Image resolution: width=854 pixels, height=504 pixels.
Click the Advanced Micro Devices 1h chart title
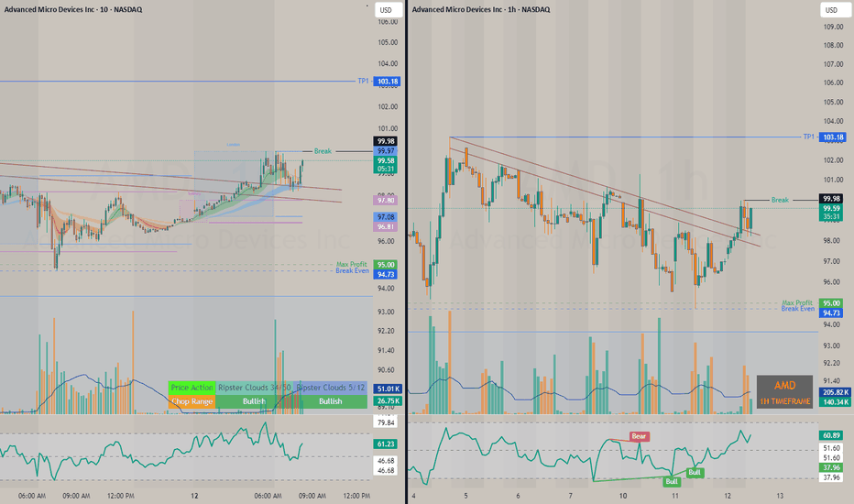(481, 9)
